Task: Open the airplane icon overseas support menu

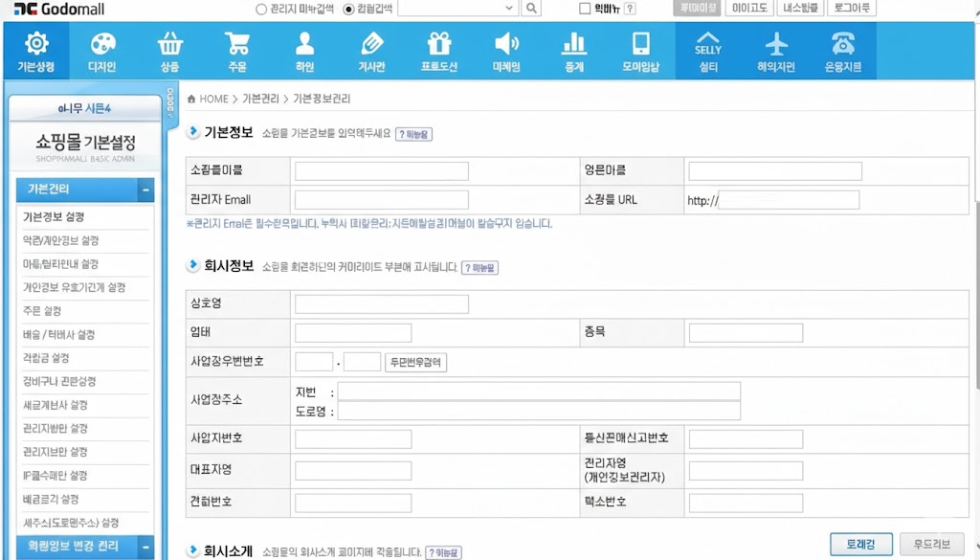Action: coord(775,52)
